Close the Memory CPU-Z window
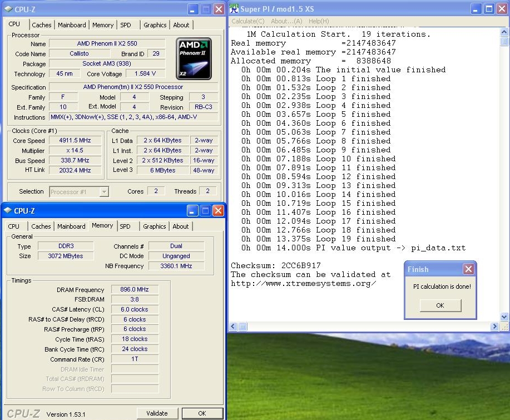This screenshot has height=420, width=510. click(219, 211)
